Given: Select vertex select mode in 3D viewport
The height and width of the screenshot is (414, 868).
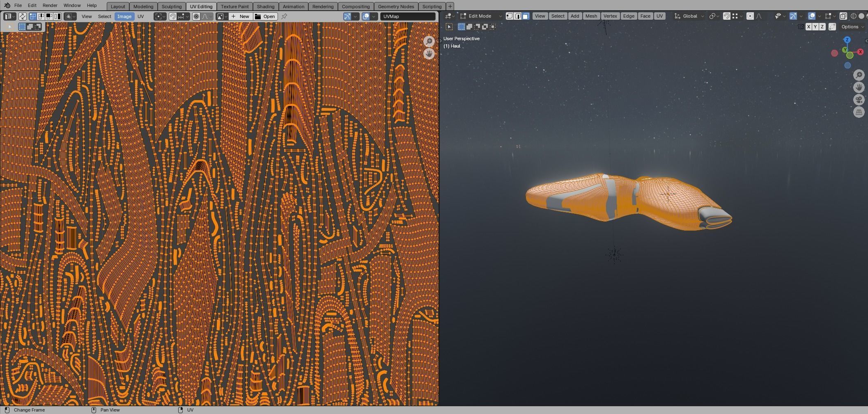Looking at the screenshot, I should pyautogui.click(x=510, y=16).
